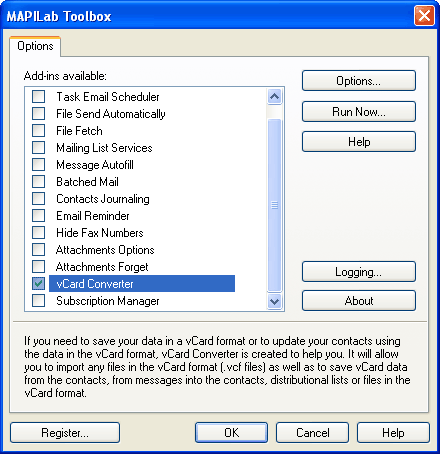The image size is (440, 454).
Task: Select the Attachments Options entry
Action: [x=105, y=250]
